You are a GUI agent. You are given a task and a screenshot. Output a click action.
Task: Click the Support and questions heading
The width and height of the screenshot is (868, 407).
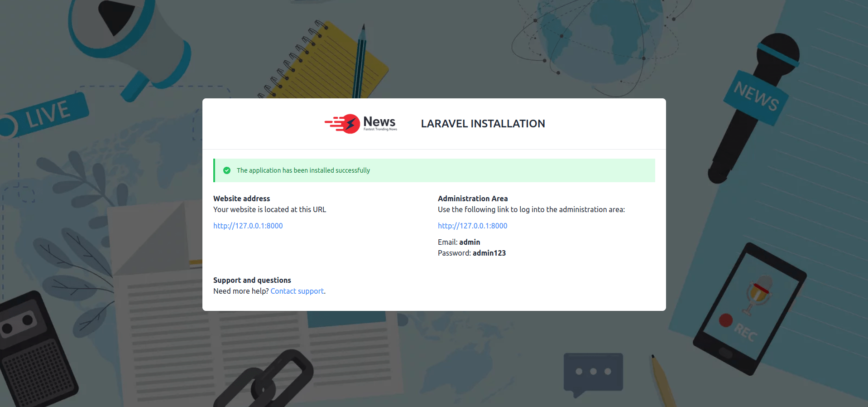[252, 280]
